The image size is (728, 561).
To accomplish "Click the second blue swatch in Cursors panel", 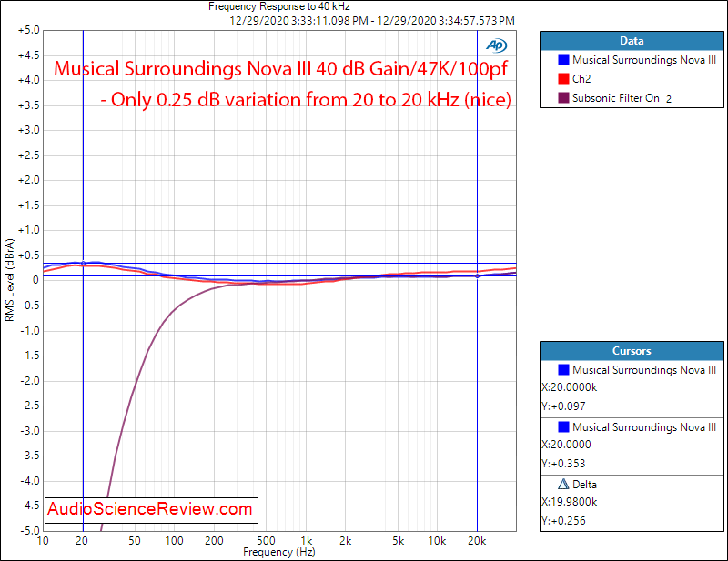I will pyautogui.click(x=563, y=427).
